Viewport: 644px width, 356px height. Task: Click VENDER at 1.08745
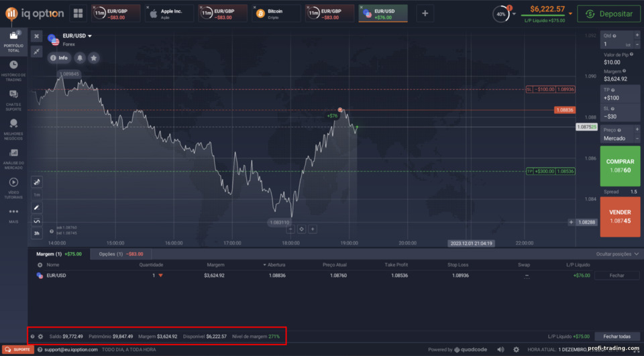tap(620, 217)
